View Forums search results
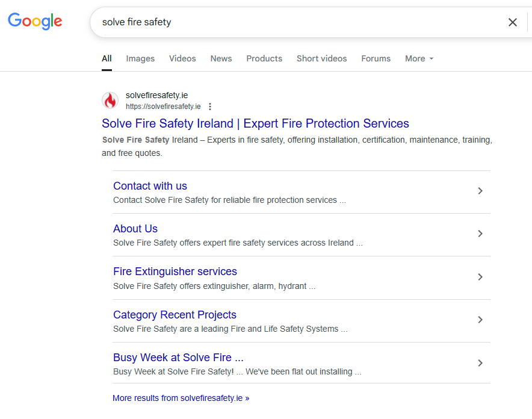This screenshot has height=419, width=532. coord(376,58)
